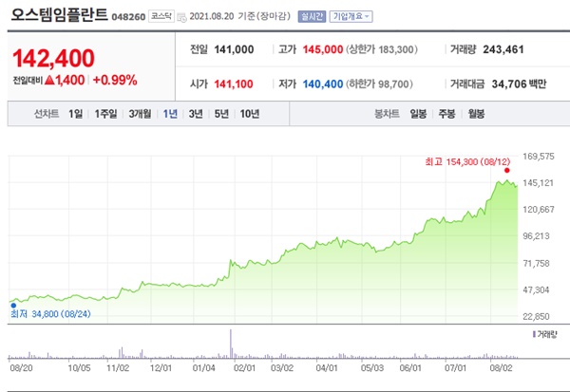Click the 08/02 x-axis date label
The image size is (570, 392).
pos(501,368)
